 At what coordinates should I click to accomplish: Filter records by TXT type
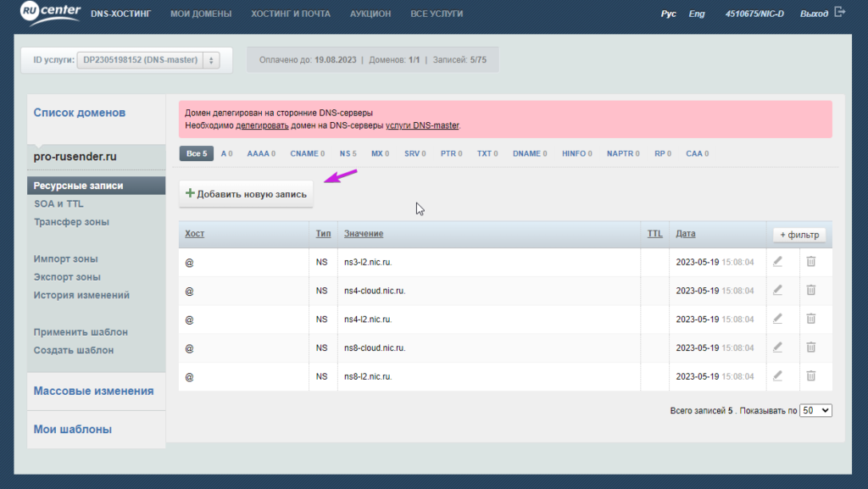point(487,153)
